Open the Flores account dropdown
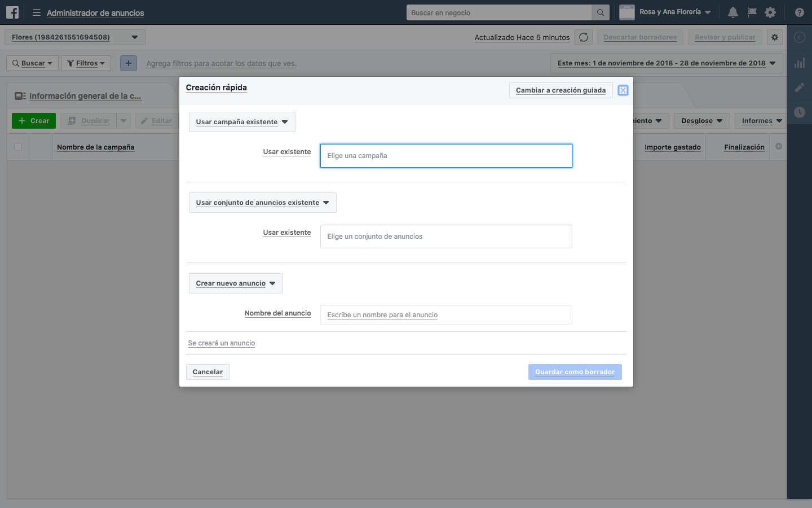This screenshot has width=812, height=508. pyautogui.click(x=75, y=37)
